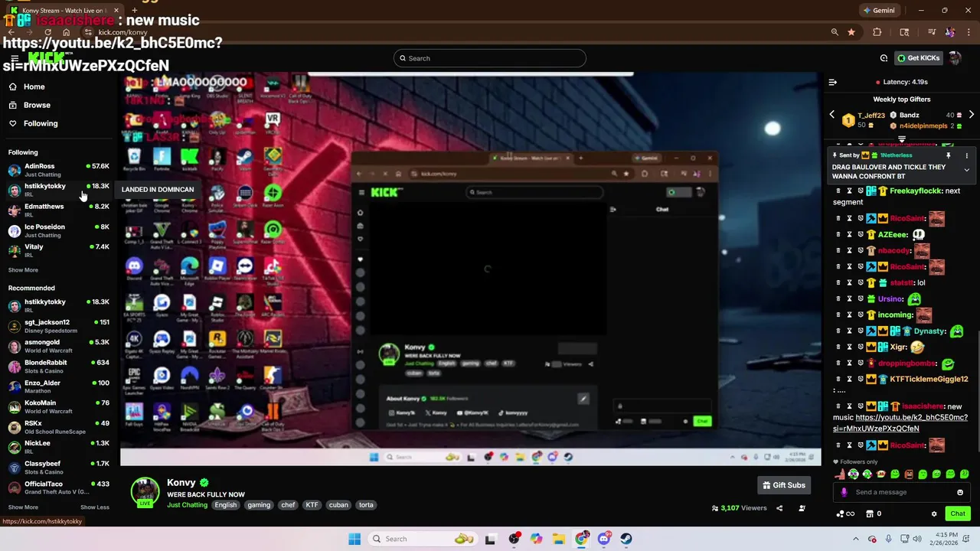
Task: Expand Recommended list with Show More
Action: pyautogui.click(x=23, y=507)
